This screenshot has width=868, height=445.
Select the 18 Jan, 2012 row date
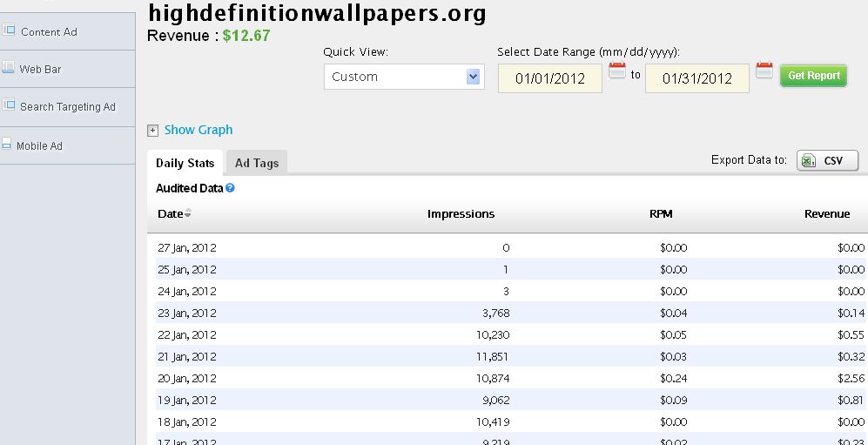click(x=187, y=421)
